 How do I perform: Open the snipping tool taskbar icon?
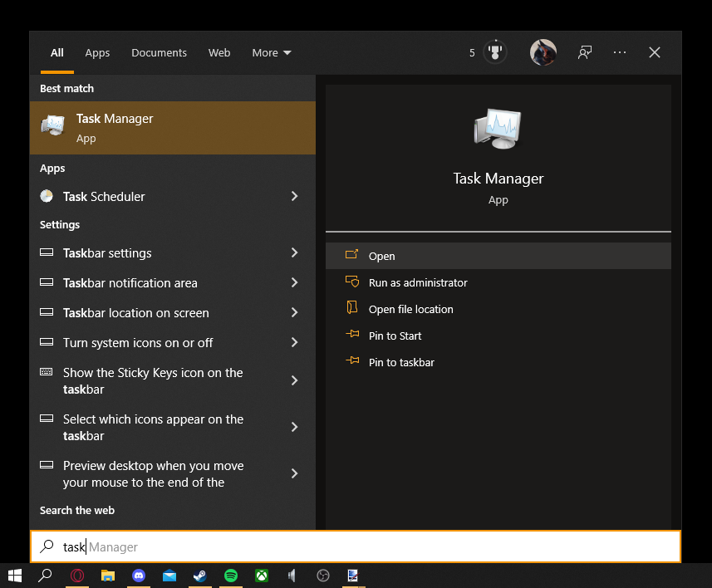point(353,576)
